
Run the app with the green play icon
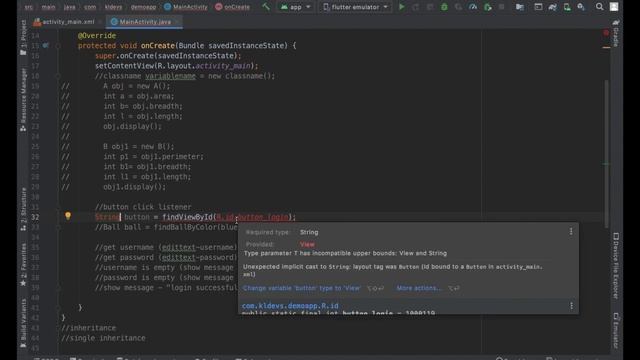(402, 7)
